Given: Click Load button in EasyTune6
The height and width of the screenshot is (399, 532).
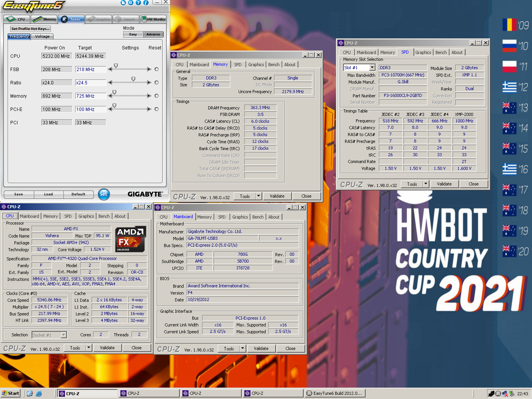Looking at the screenshot, I should [49, 194].
